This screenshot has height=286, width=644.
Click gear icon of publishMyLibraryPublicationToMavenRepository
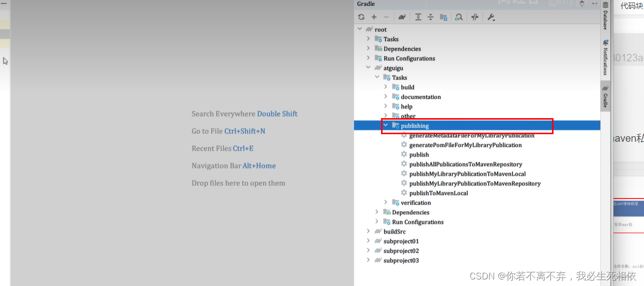pyautogui.click(x=404, y=183)
